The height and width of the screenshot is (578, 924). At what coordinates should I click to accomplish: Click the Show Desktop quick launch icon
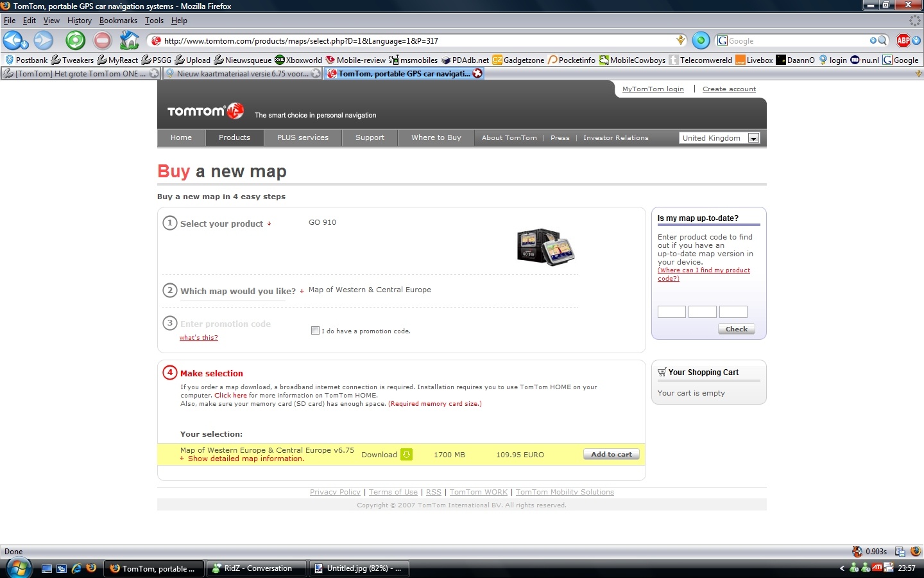coord(47,568)
